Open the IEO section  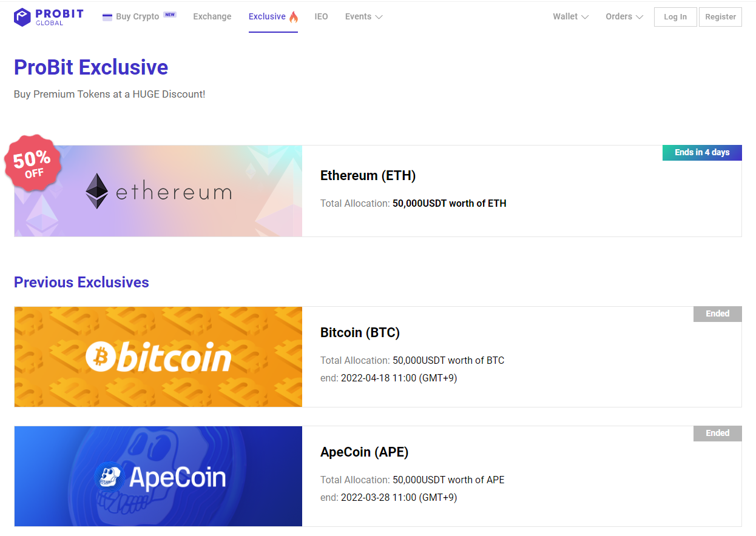click(x=321, y=16)
